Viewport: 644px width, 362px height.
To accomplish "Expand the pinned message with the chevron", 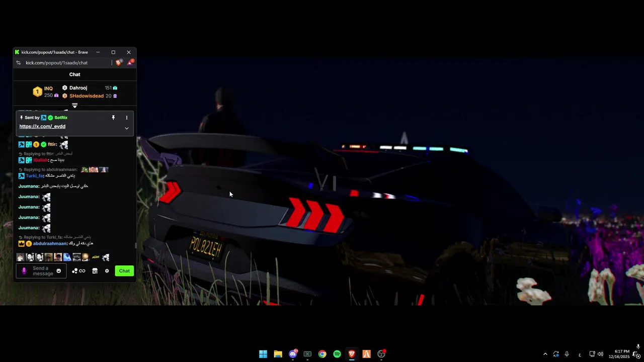I will [127, 128].
